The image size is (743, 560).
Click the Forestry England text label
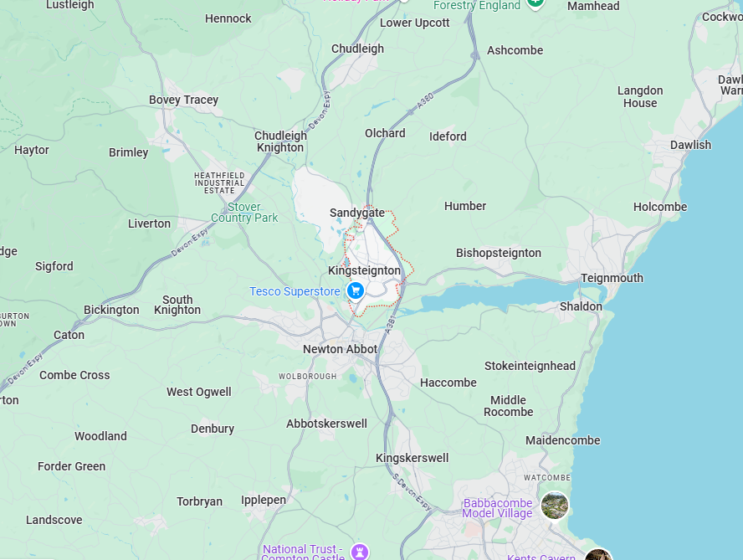click(x=477, y=5)
